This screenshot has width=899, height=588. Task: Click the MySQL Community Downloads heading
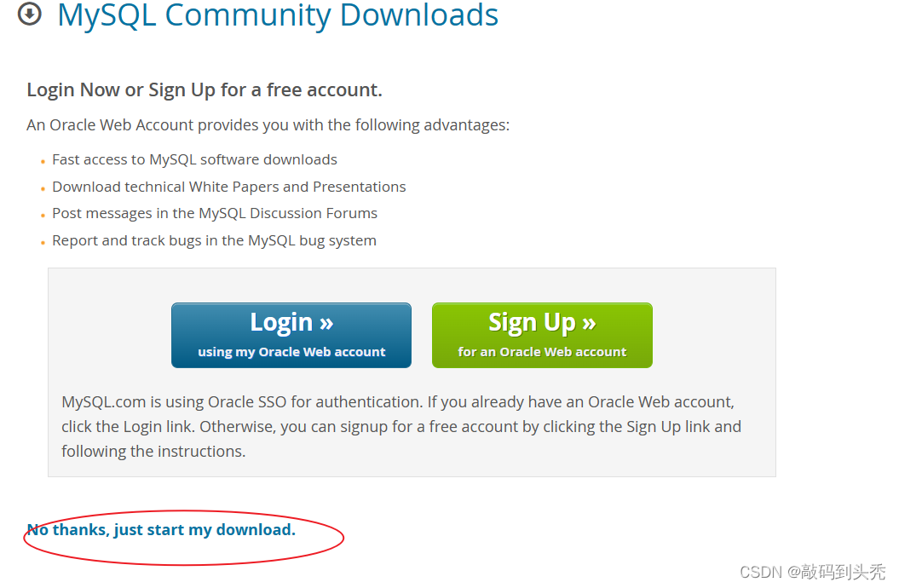[278, 15]
